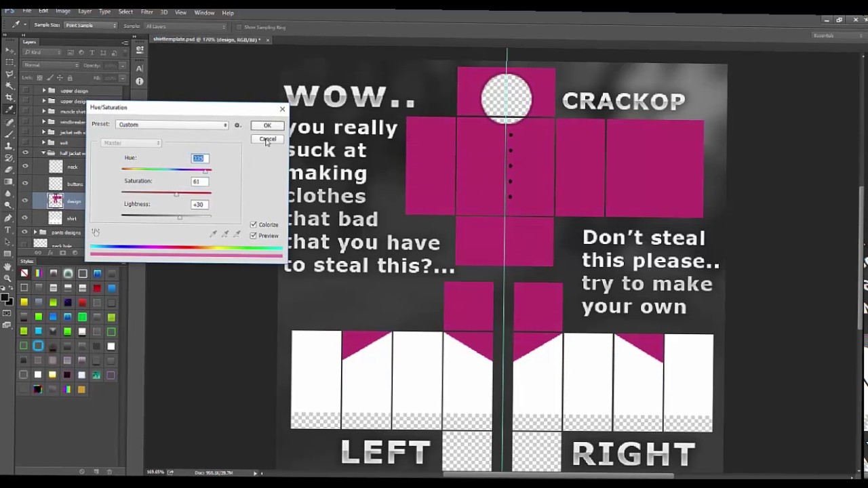
Task: Open the Preset dropdown showing Custom
Action: coord(172,125)
